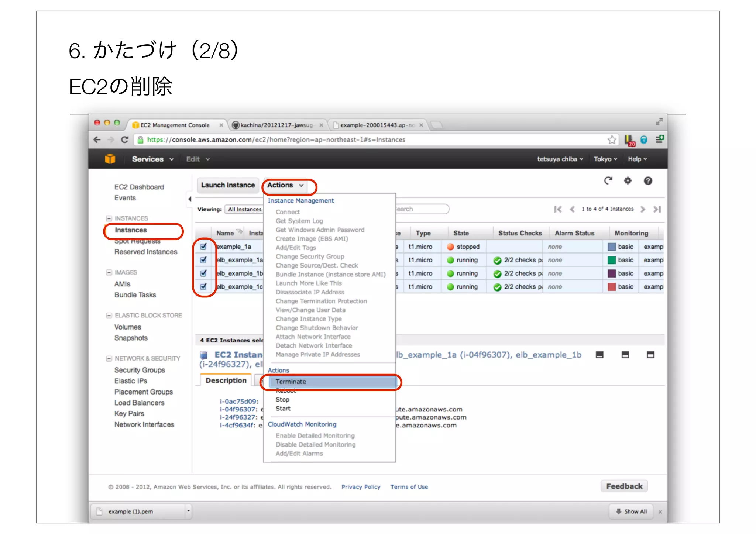Viewport: 756px width, 534px height.
Task: Split the details pane icon
Action: click(x=625, y=355)
